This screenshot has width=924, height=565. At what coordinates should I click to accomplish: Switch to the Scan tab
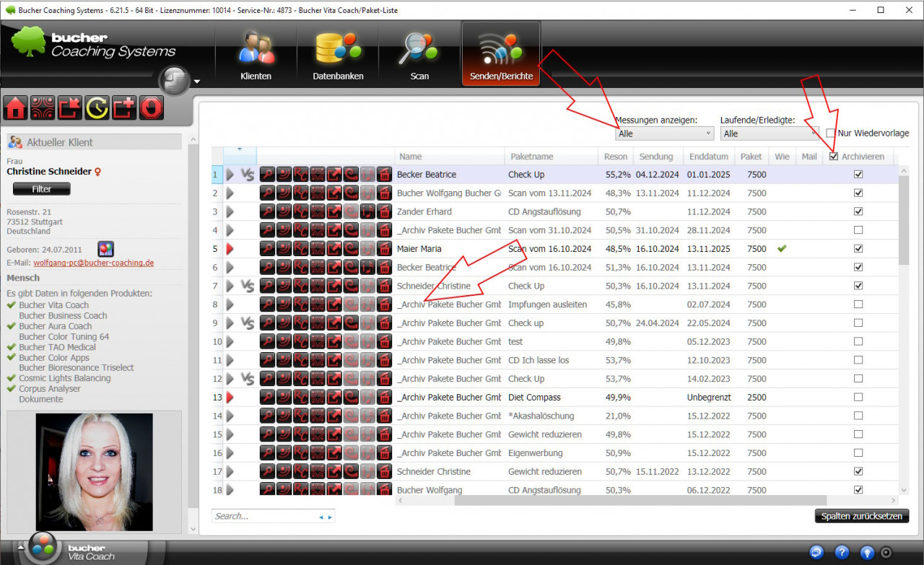(419, 55)
